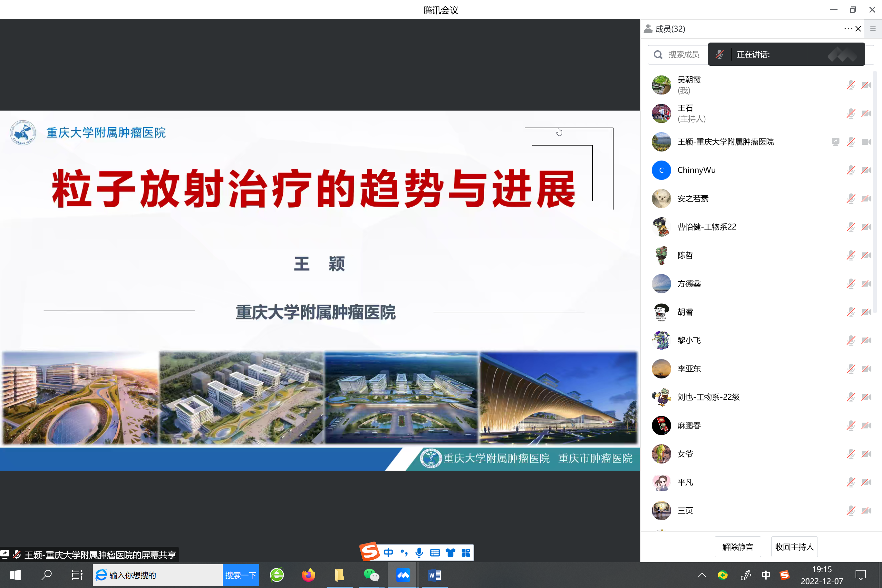Image resolution: width=882 pixels, height=588 pixels.
Task: Click the search members field
Action: [678, 55]
